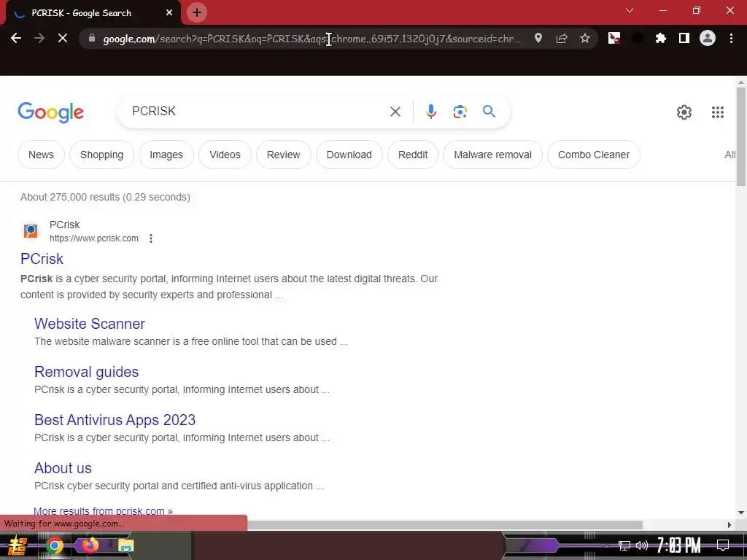Open Chrome three-dot menu
The height and width of the screenshot is (560, 747).
pos(731,38)
